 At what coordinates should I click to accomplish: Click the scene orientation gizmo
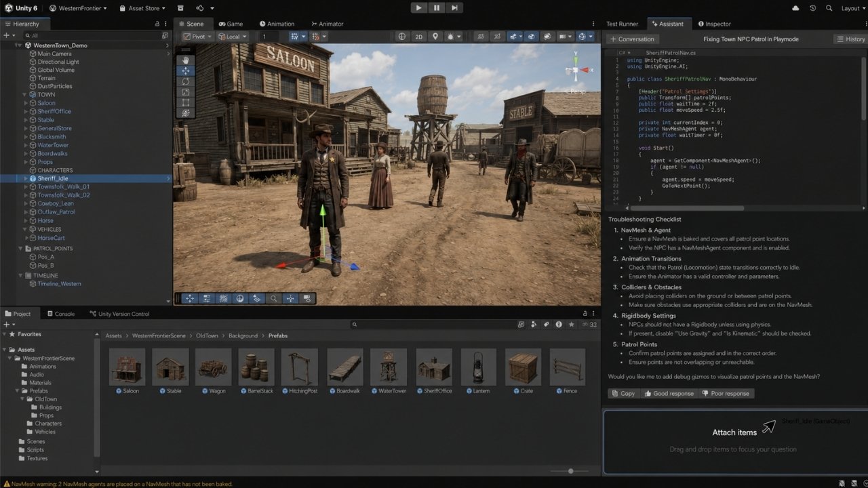point(576,69)
